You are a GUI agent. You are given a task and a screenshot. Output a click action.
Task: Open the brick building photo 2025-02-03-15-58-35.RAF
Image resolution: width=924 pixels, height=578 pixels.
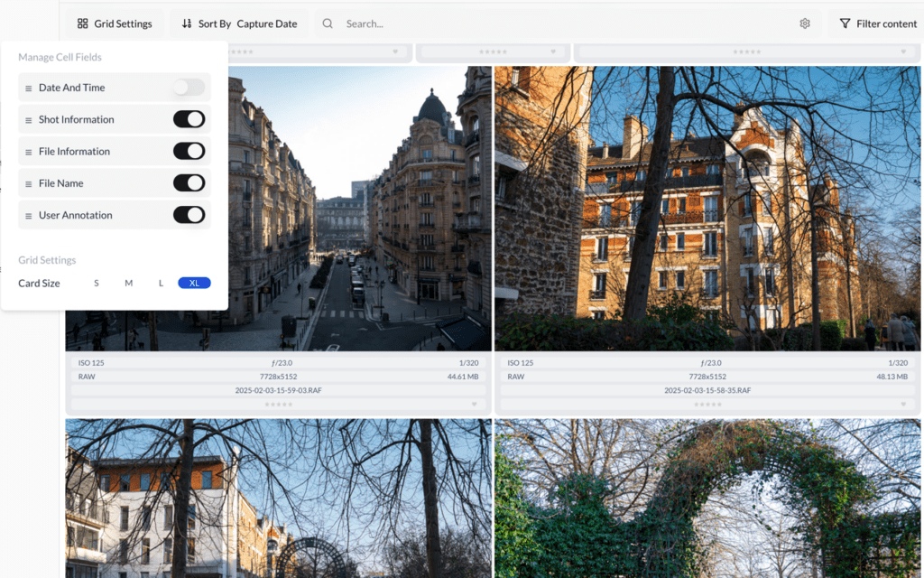tap(707, 209)
